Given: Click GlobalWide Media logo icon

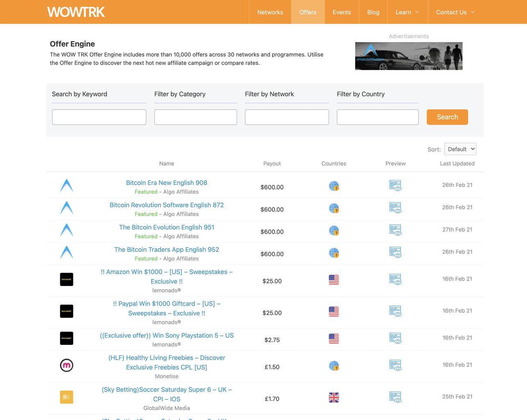Looking at the screenshot, I should click(66, 397).
